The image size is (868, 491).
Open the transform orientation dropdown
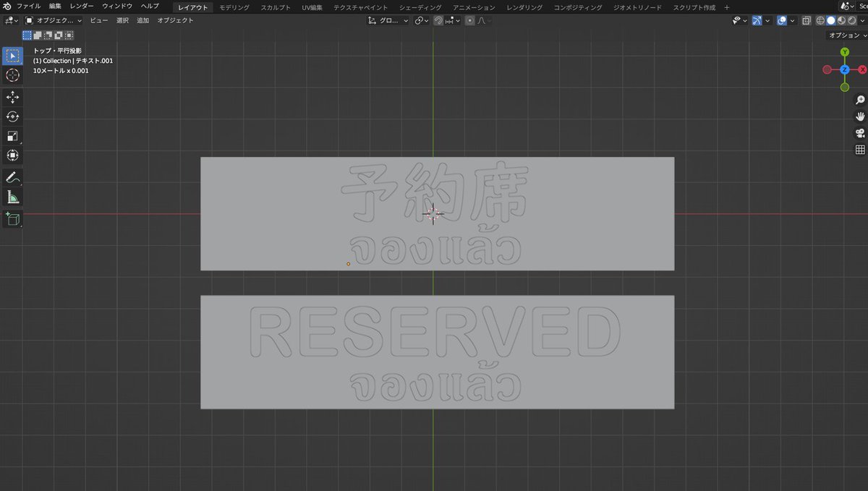388,20
